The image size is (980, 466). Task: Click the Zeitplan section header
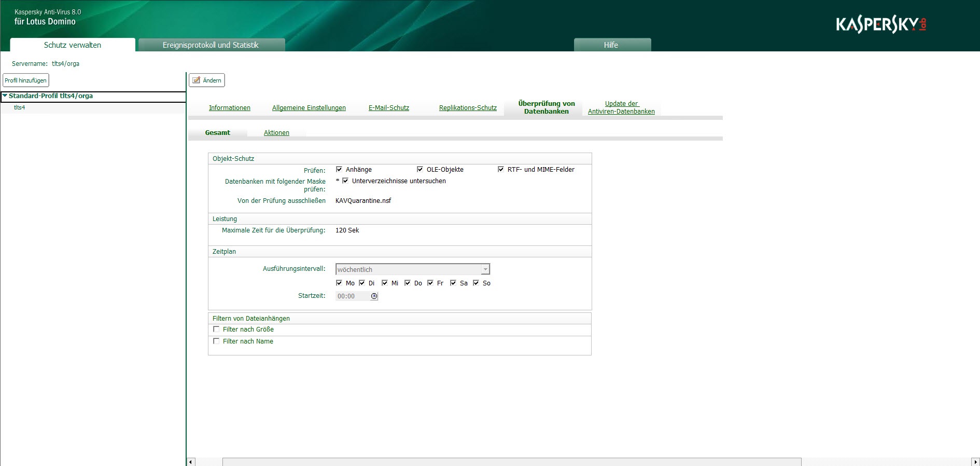pyautogui.click(x=400, y=252)
